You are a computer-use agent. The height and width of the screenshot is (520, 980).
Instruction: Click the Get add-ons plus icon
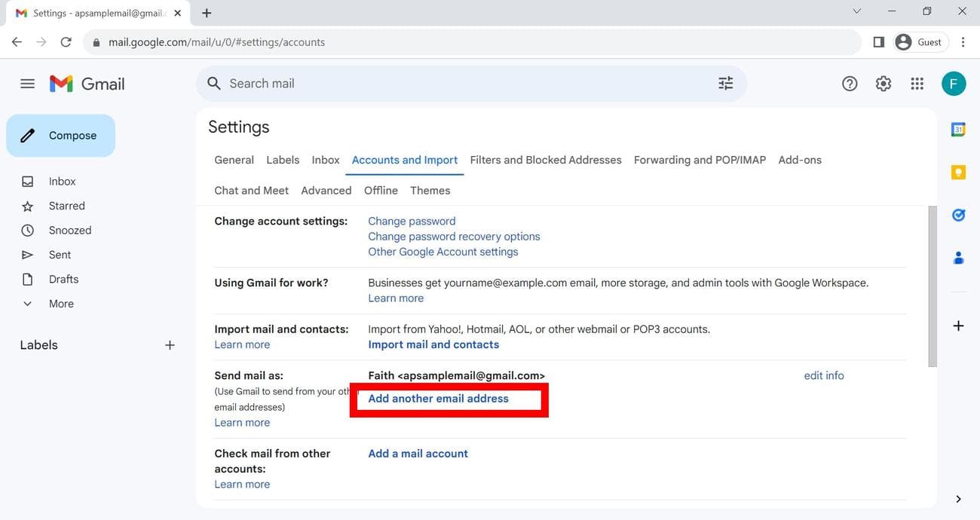(x=958, y=326)
